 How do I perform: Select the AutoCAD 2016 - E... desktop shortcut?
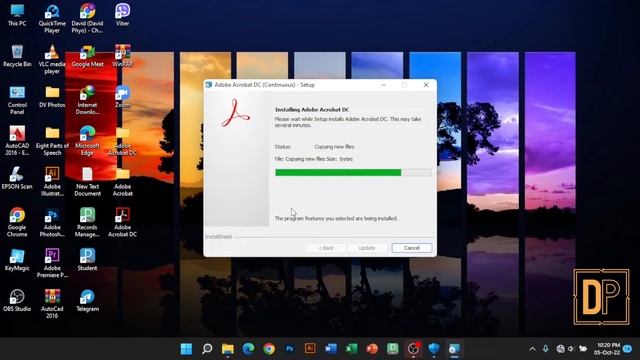(x=17, y=141)
